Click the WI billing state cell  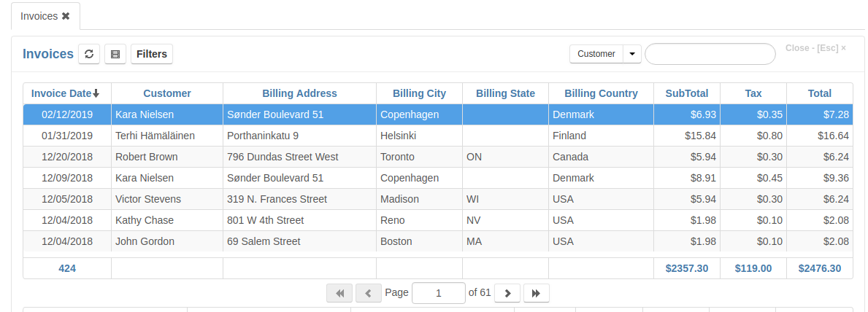(x=505, y=198)
